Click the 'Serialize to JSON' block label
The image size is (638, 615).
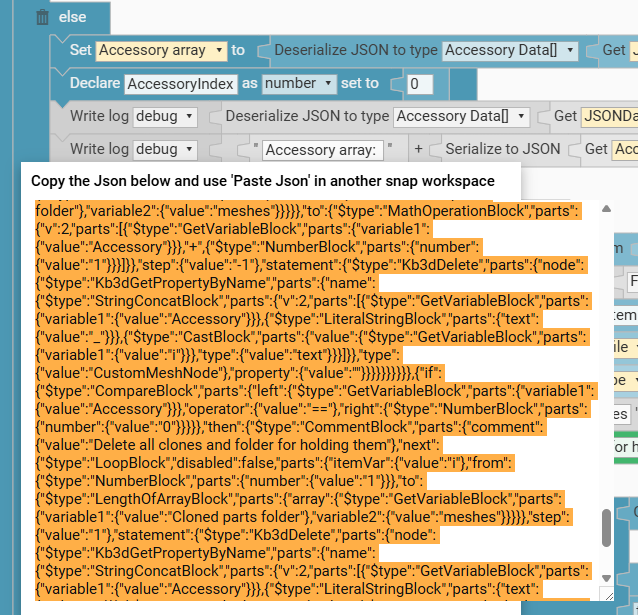coord(503,149)
